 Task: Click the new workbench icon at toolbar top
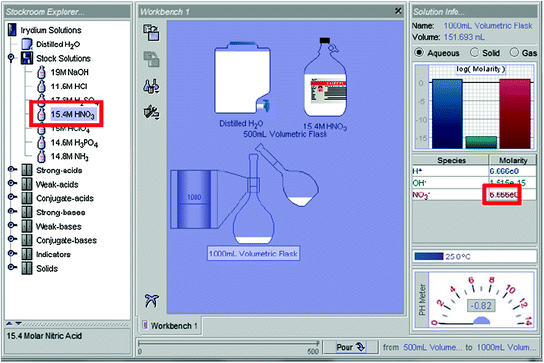152,32
